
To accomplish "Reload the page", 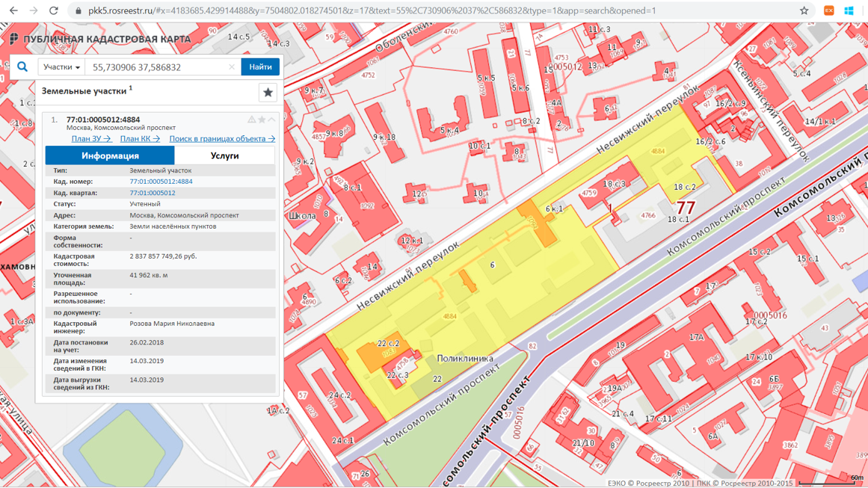I will click(x=54, y=10).
